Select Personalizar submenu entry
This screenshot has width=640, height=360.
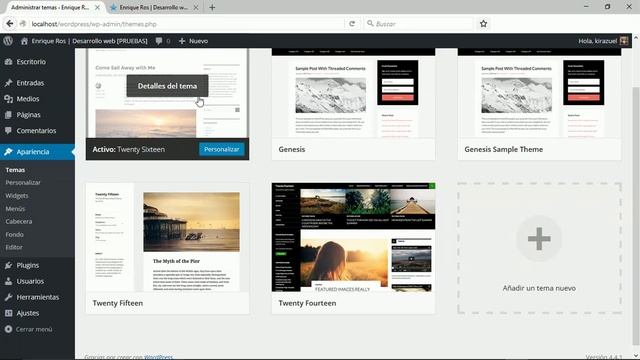(x=23, y=182)
